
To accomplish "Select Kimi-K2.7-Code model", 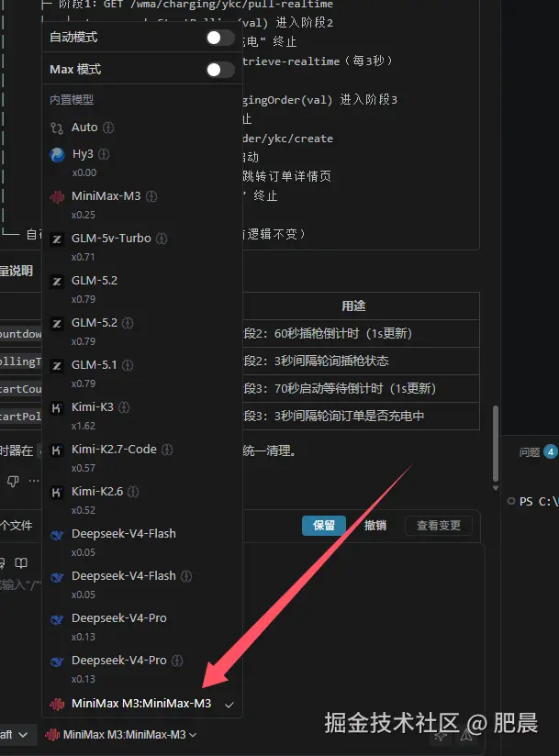I will (142, 458).
